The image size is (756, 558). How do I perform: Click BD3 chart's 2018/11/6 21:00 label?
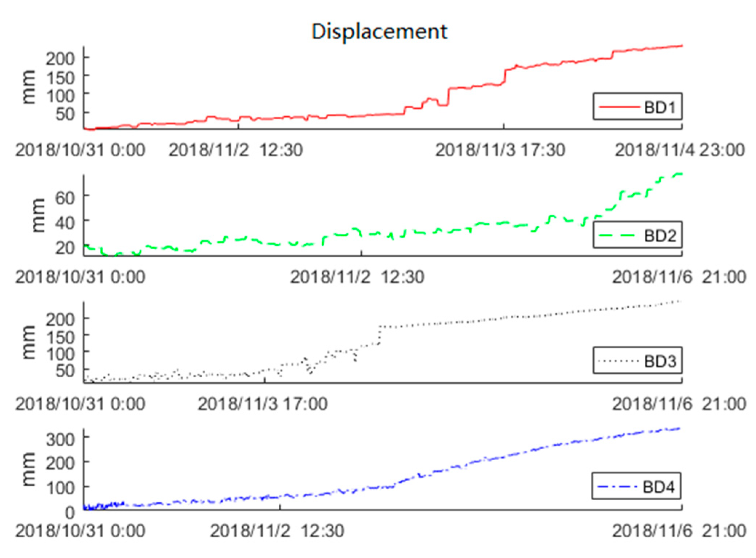pyautogui.click(x=679, y=404)
